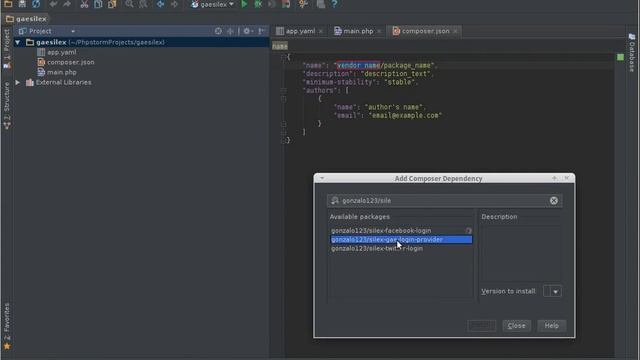
Task: Click the green inspection status indicator
Action: point(620,57)
